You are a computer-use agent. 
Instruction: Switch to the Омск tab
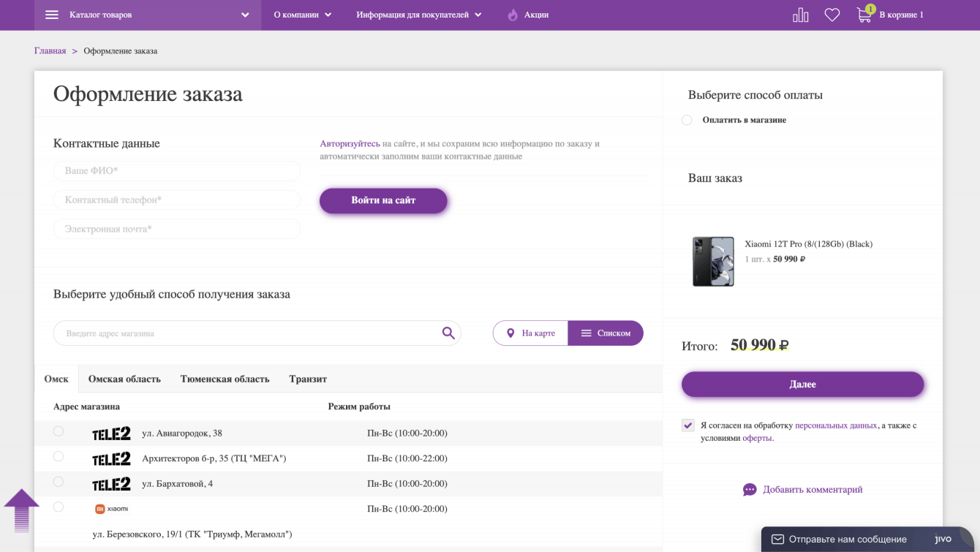(56, 379)
